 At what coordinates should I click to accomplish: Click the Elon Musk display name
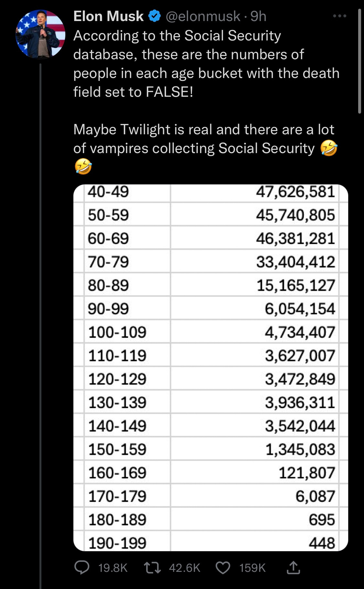tap(108, 16)
